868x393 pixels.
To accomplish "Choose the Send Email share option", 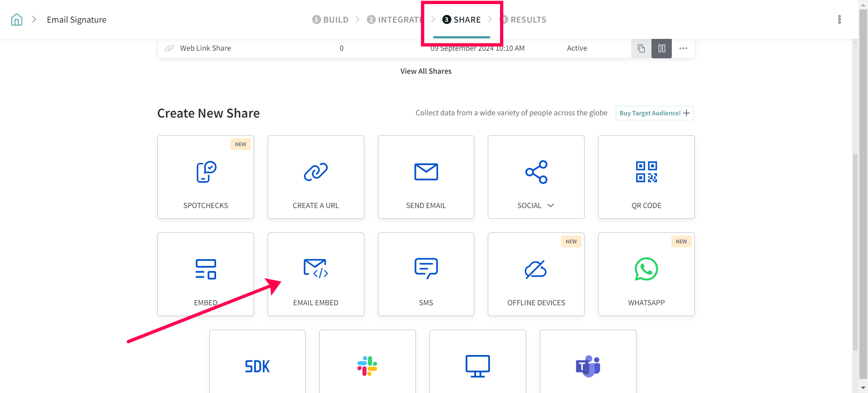I will [426, 177].
